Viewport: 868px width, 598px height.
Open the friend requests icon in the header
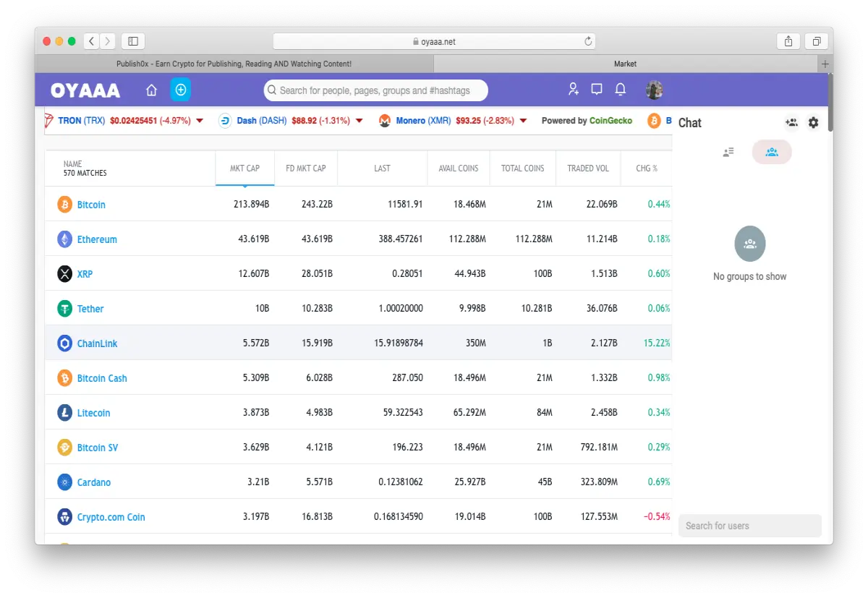tap(574, 89)
